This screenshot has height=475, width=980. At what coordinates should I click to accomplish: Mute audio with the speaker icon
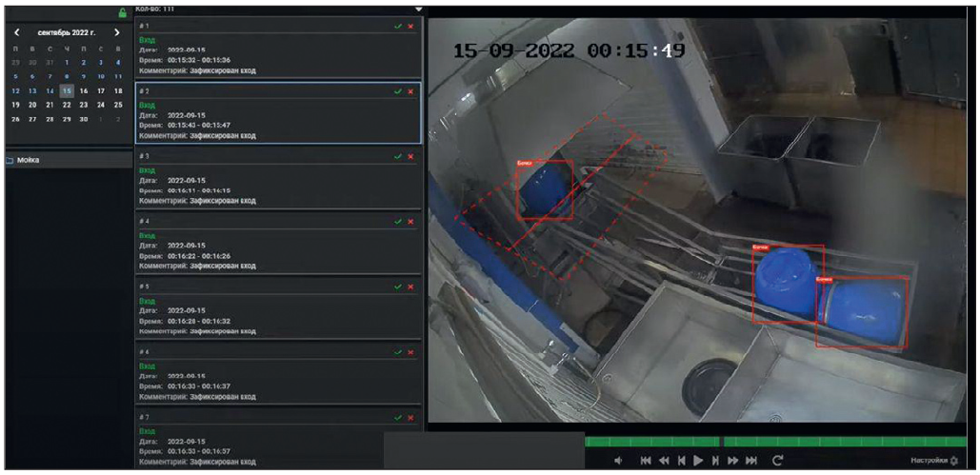(x=618, y=461)
